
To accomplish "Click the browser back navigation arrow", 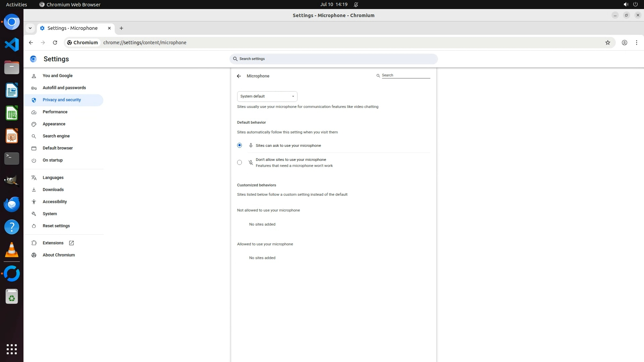I will pyautogui.click(x=31, y=43).
